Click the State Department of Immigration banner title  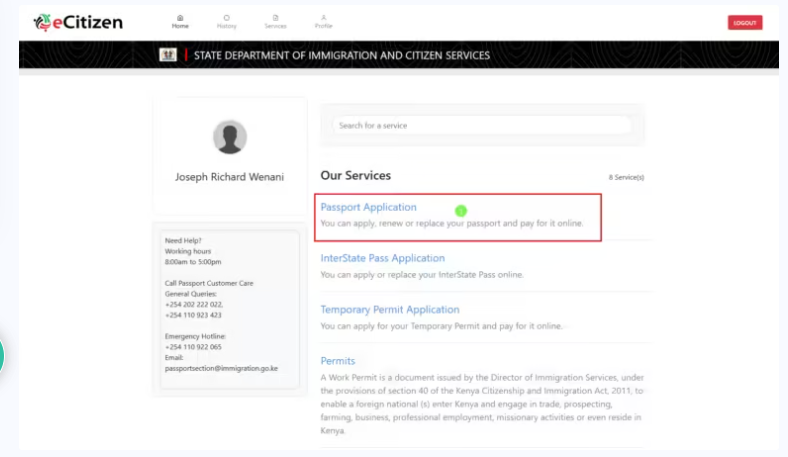[341, 55]
